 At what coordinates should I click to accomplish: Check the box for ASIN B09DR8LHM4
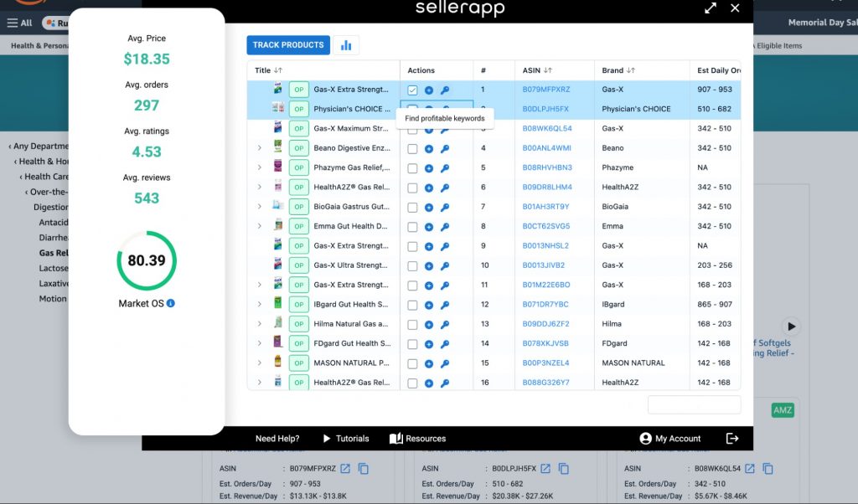[x=412, y=188]
